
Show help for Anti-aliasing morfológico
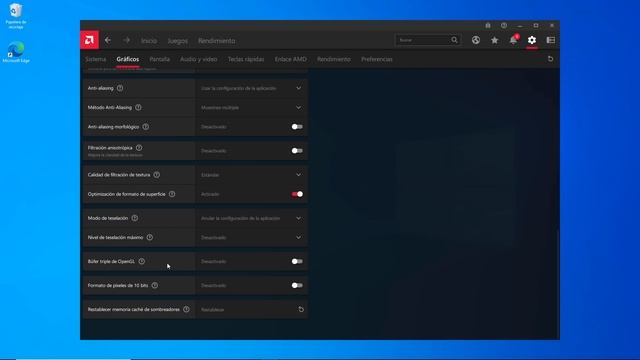[x=146, y=127]
